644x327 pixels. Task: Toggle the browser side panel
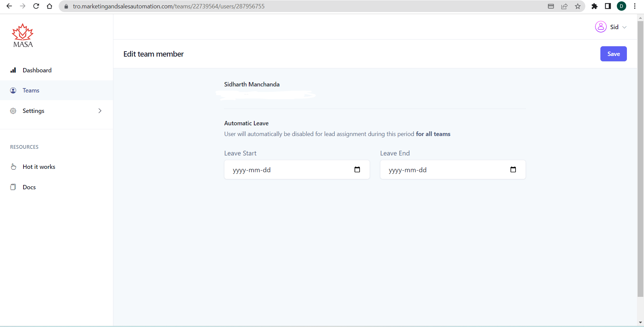(608, 6)
